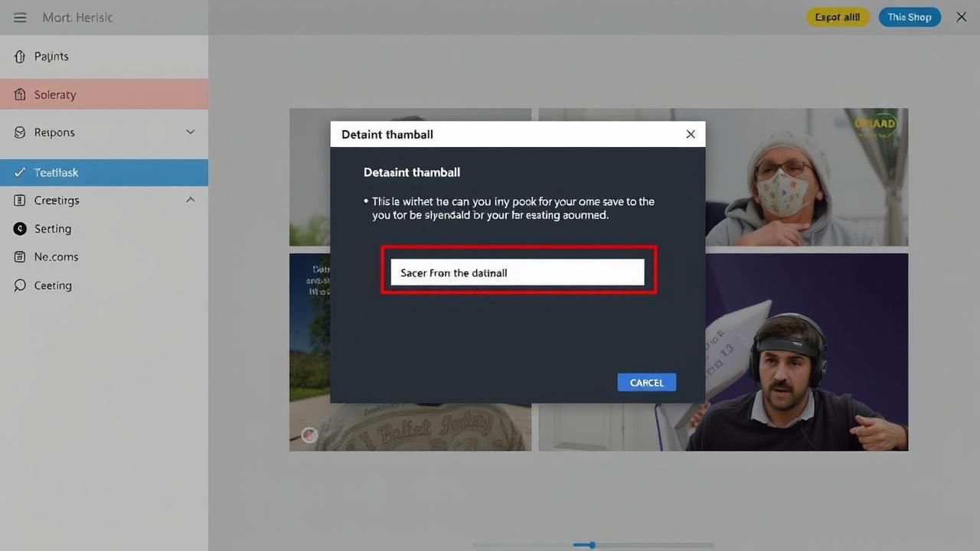
Task: Click the Ne.coms sidebar icon
Action: tap(20, 257)
